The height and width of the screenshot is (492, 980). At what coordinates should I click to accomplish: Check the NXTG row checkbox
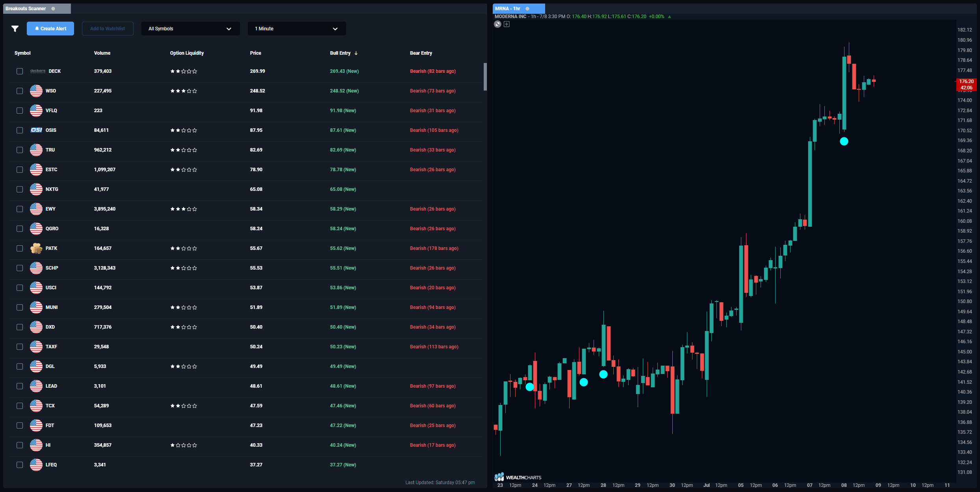(20, 189)
